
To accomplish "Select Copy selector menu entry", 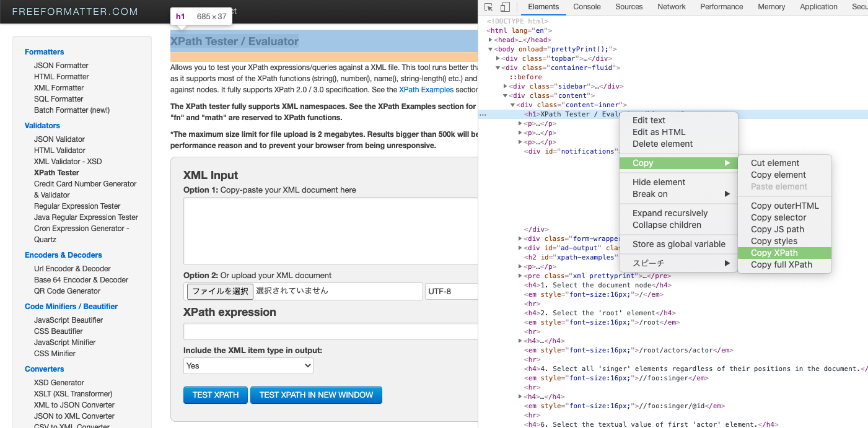I will coord(784,217).
